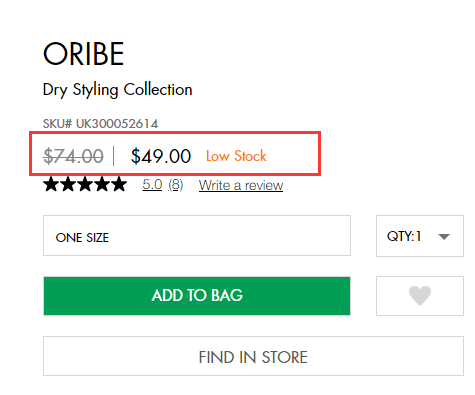Click the Dry Styling Collection title
475x395 pixels.
(x=118, y=90)
